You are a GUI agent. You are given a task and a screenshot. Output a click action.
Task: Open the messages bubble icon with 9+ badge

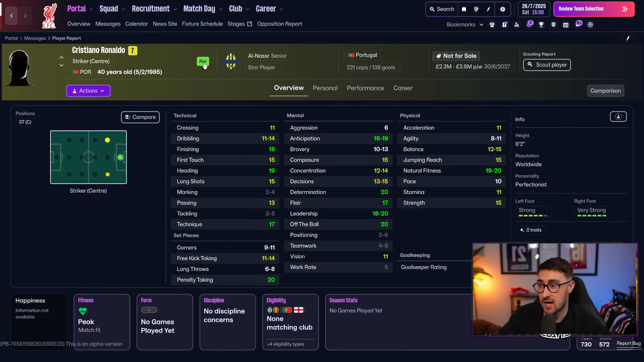pyautogui.click(x=579, y=24)
